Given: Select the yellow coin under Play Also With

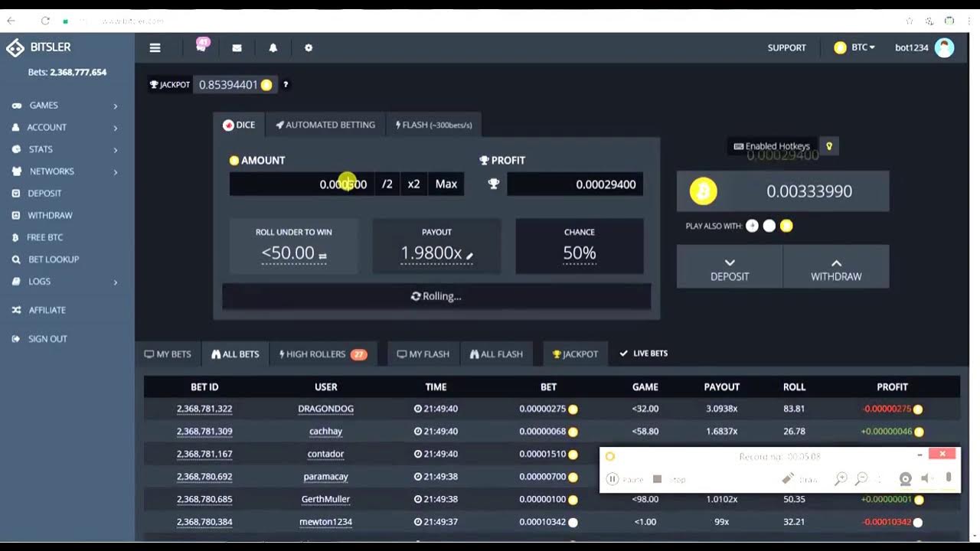Looking at the screenshot, I should (786, 226).
